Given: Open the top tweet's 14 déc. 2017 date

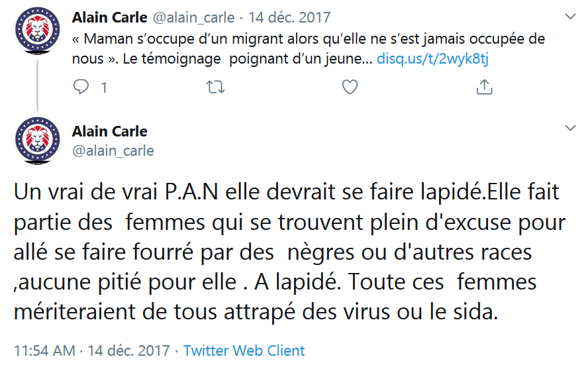Looking at the screenshot, I should pos(289,17).
